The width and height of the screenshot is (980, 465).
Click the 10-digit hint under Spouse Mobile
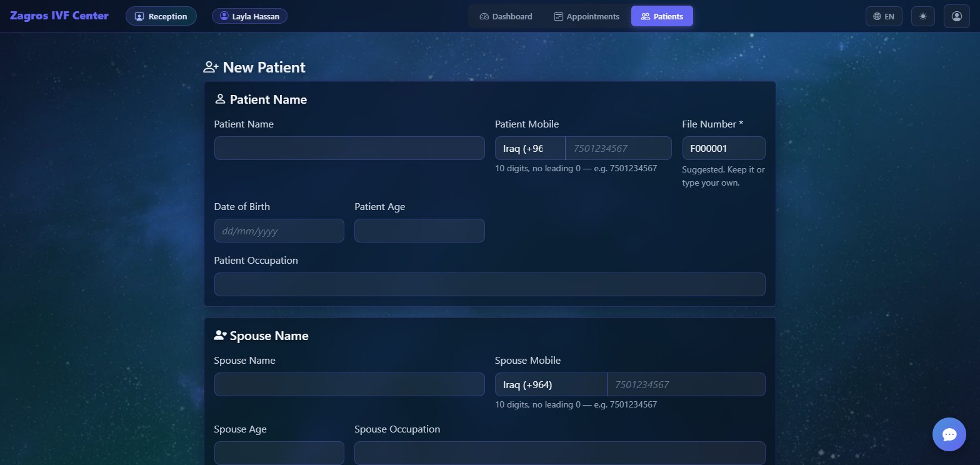(576, 404)
